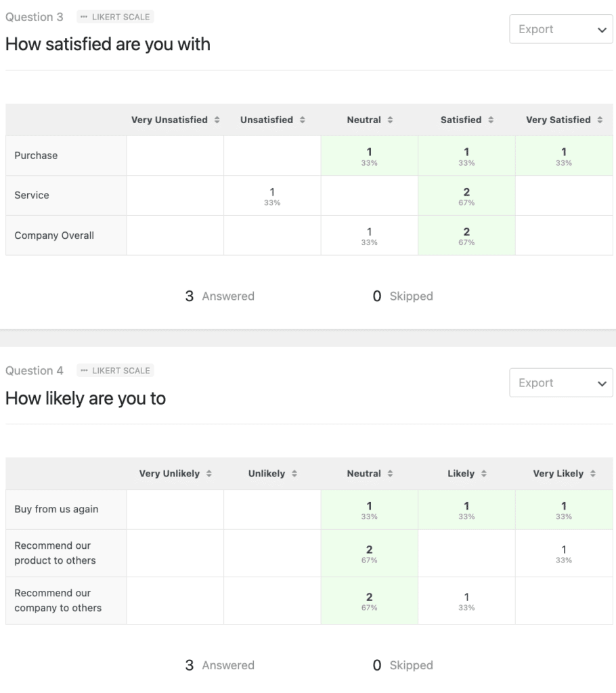Open the LIKERT SCALE options for Question 3
The image size is (616, 693).
114,17
